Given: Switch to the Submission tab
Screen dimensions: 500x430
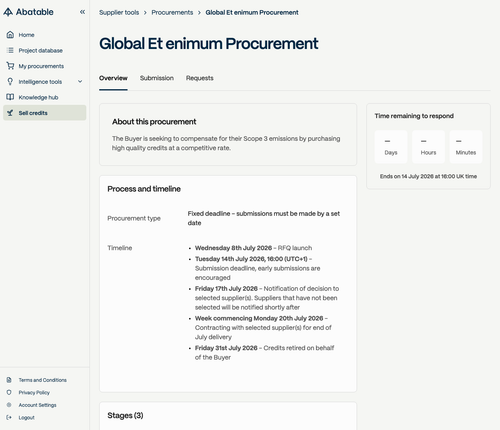Looking at the screenshot, I should (x=157, y=78).
